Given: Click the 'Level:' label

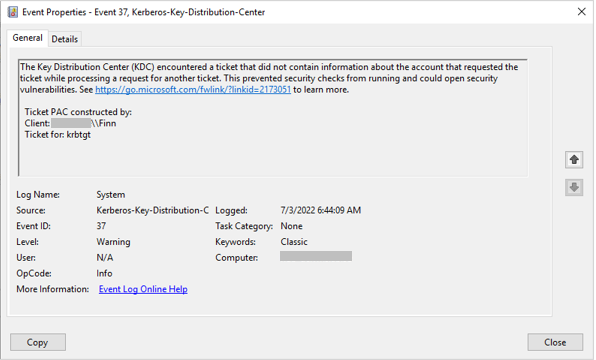Looking at the screenshot, I should point(27,242).
